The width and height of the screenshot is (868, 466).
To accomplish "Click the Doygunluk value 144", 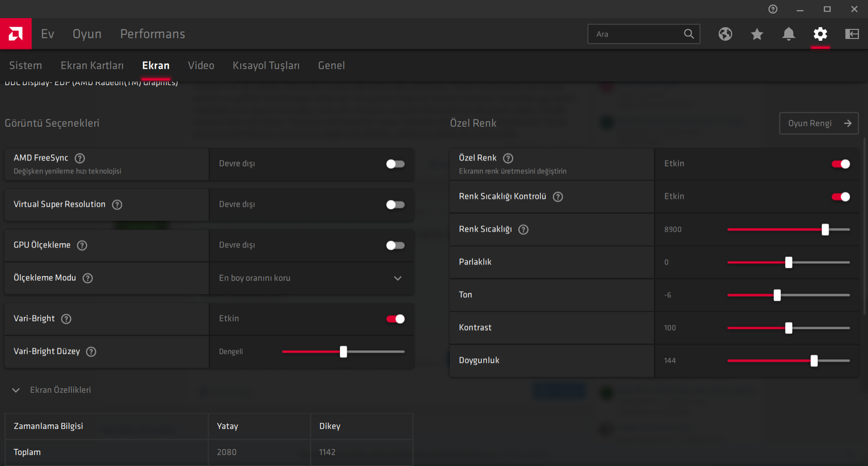I will [670, 361].
